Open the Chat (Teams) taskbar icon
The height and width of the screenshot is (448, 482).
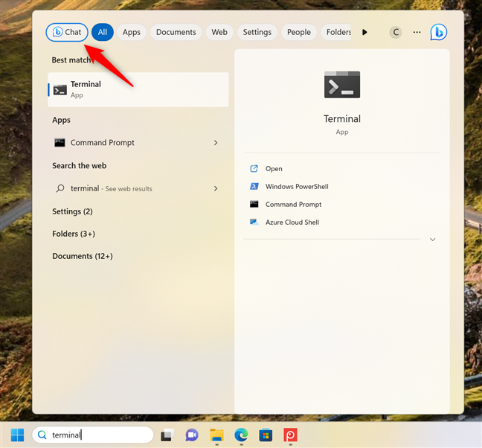pos(192,435)
